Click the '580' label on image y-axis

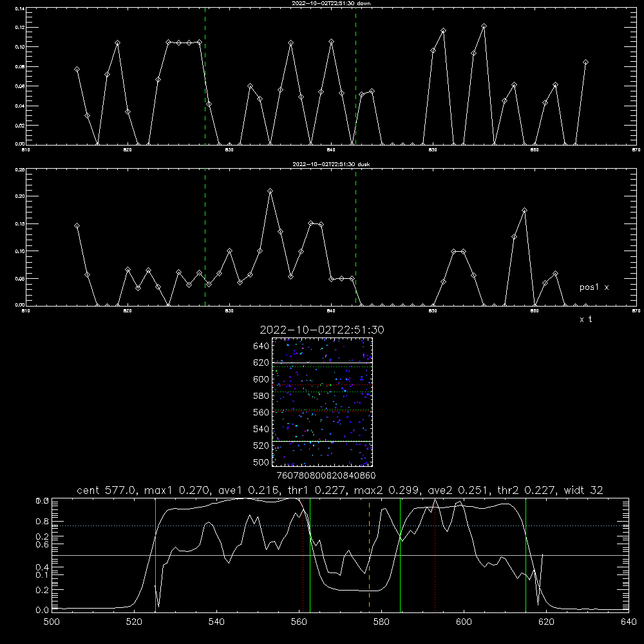(x=261, y=396)
